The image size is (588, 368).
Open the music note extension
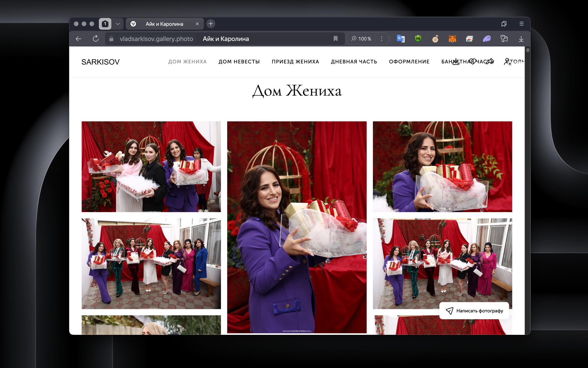click(x=435, y=39)
